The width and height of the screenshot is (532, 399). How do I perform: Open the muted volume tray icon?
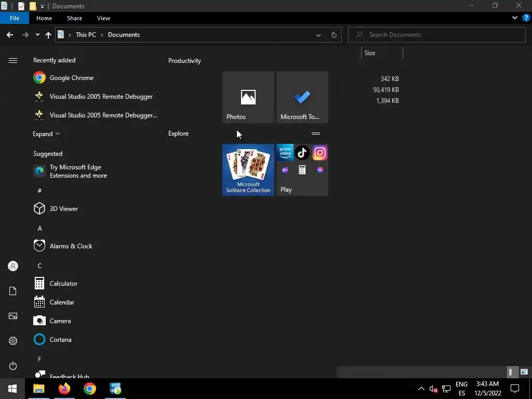(x=433, y=389)
